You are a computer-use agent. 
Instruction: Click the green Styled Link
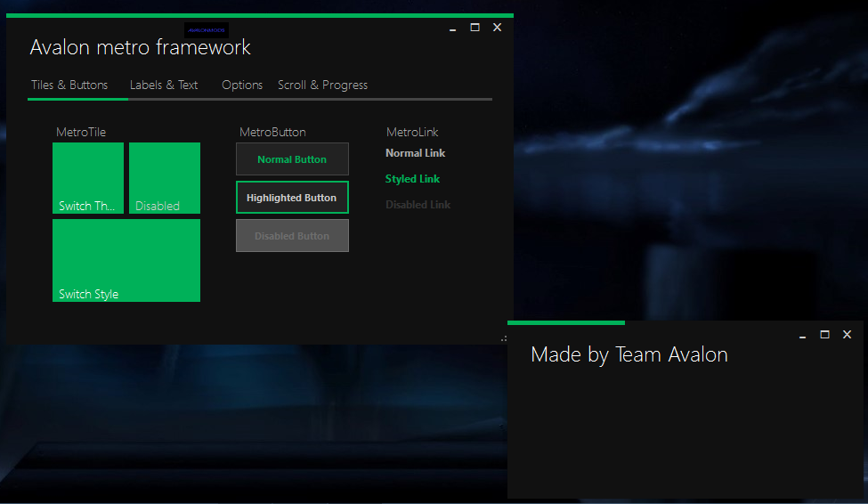[412, 179]
